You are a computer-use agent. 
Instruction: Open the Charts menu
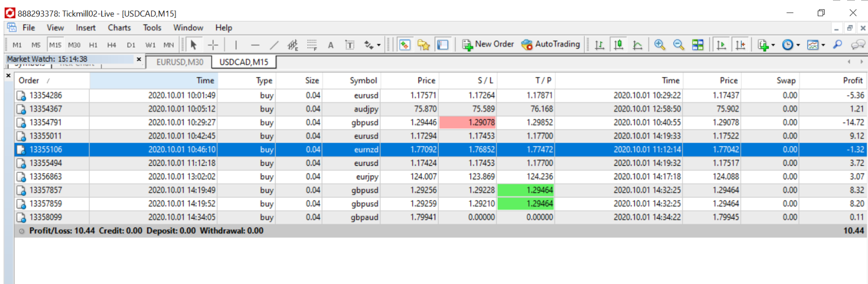(119, 28)
